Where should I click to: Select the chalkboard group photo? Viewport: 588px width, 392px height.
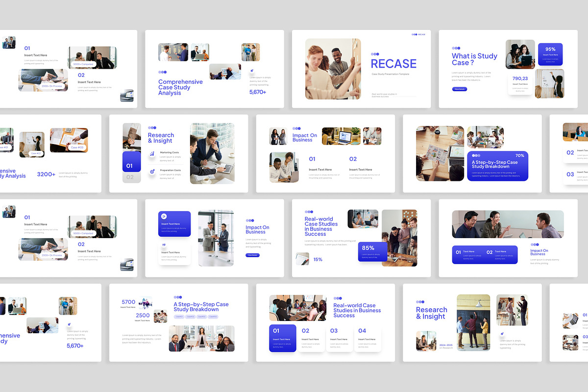click(473, 322)
